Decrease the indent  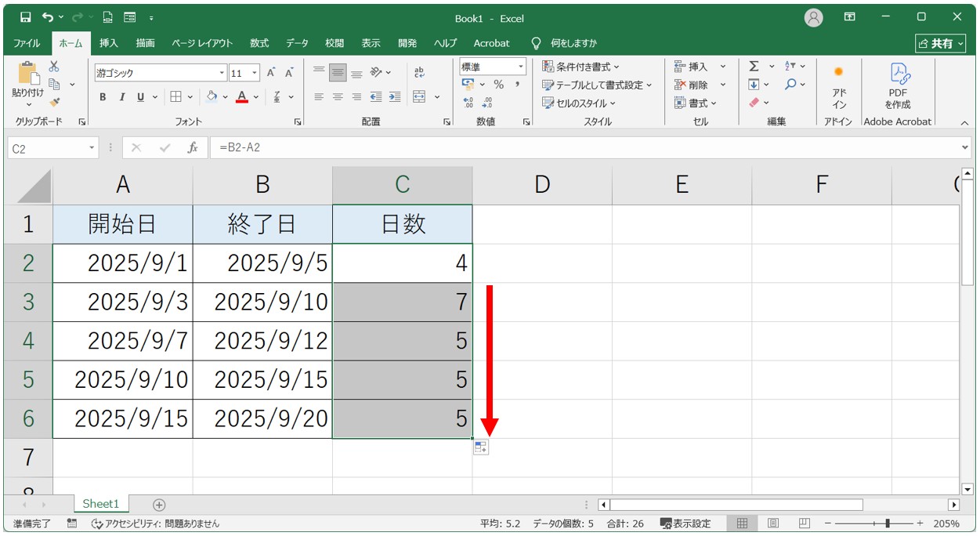coord(376,97)
